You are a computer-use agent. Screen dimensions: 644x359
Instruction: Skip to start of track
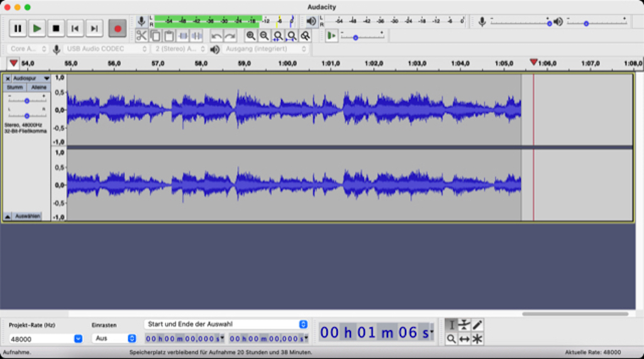[75, 28]
